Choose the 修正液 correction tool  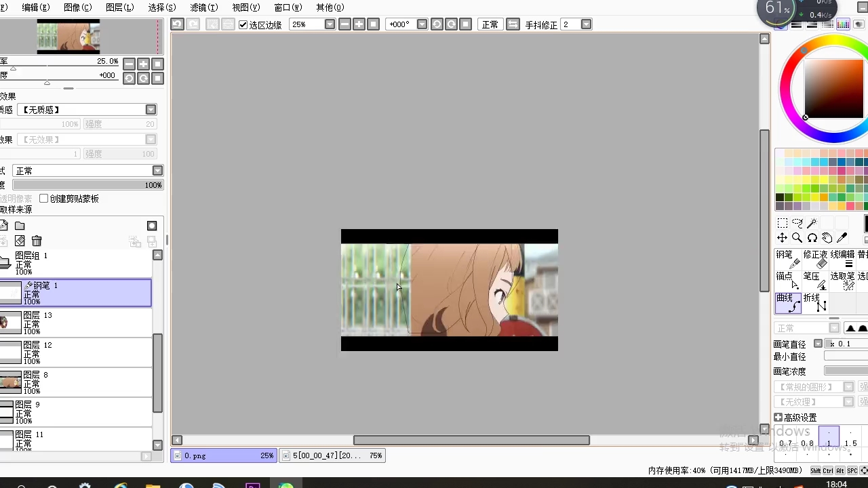pyautogui.click(x=815, y=259)
